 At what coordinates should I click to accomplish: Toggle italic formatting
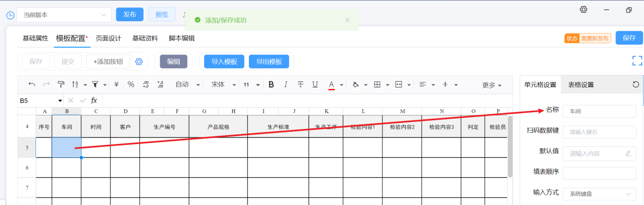(x=286, y=84)
